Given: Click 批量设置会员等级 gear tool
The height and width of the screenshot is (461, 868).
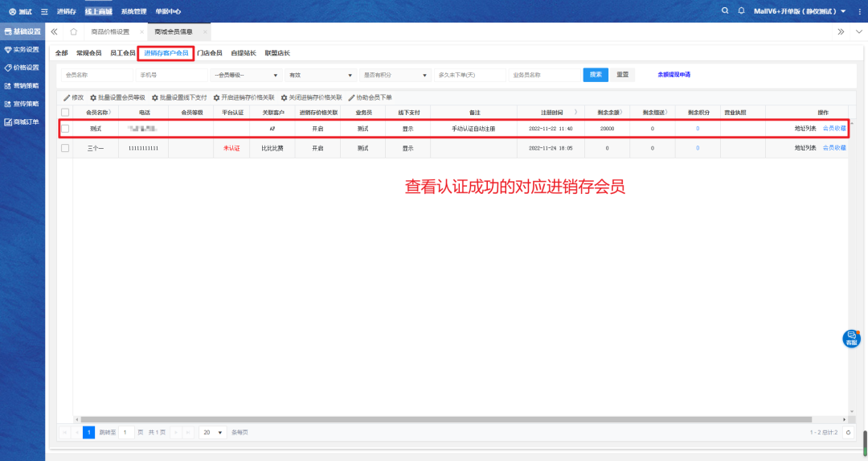Looking at the screenshot, I should click(x=117, y=97).
